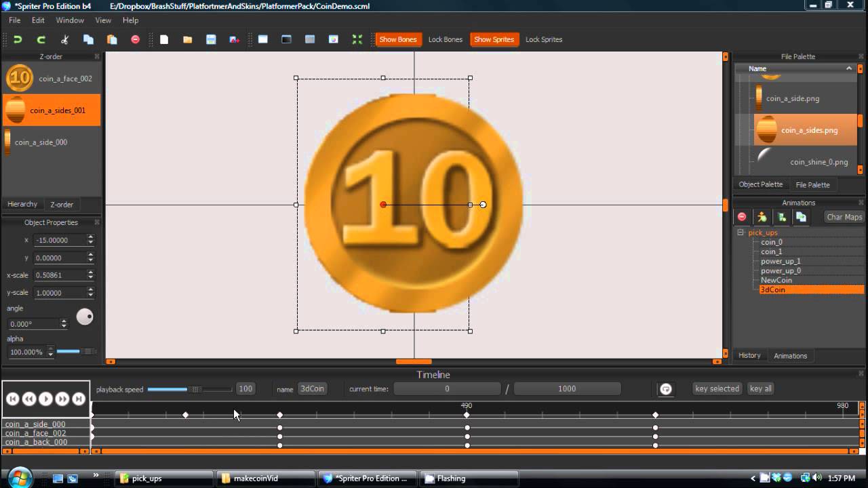Step back to previous keyframe
868x488 pixels.
[x=28, y=399]
